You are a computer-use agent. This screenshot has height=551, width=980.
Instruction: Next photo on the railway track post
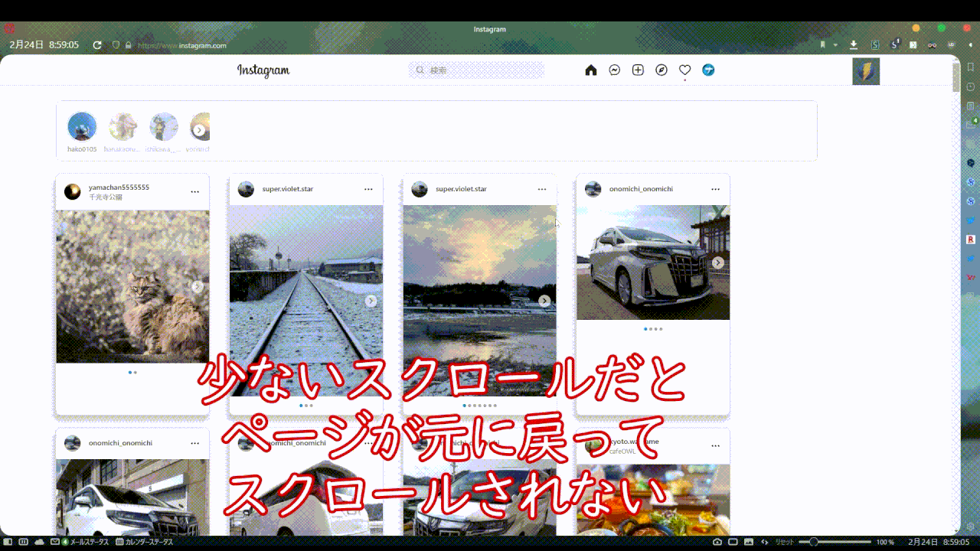(x=371, y=301)
